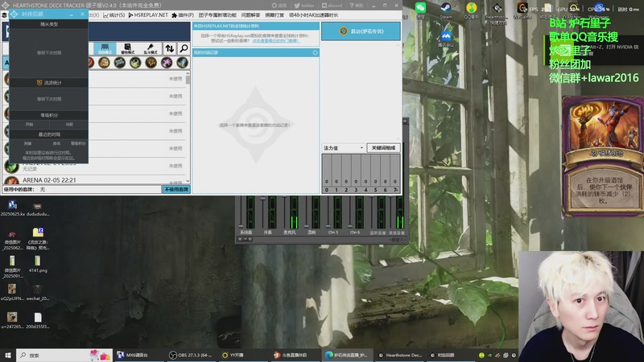Open the 200d355f3 desktop document
This screenshot has width=644, height=362.
click(x=38, y=320)
